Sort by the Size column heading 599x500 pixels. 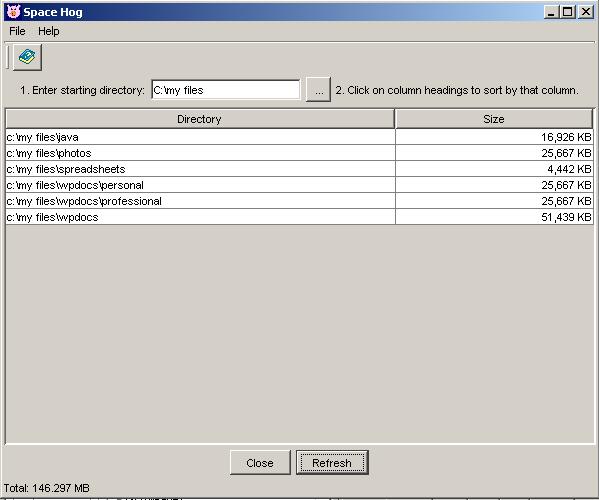click(x=494, y=119)
